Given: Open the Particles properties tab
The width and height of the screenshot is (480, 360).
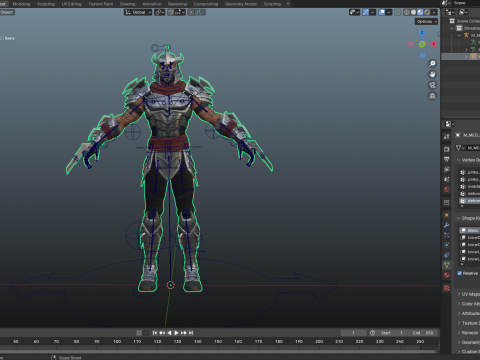Looking at the screenshot, I should click(x=447, y=235).
